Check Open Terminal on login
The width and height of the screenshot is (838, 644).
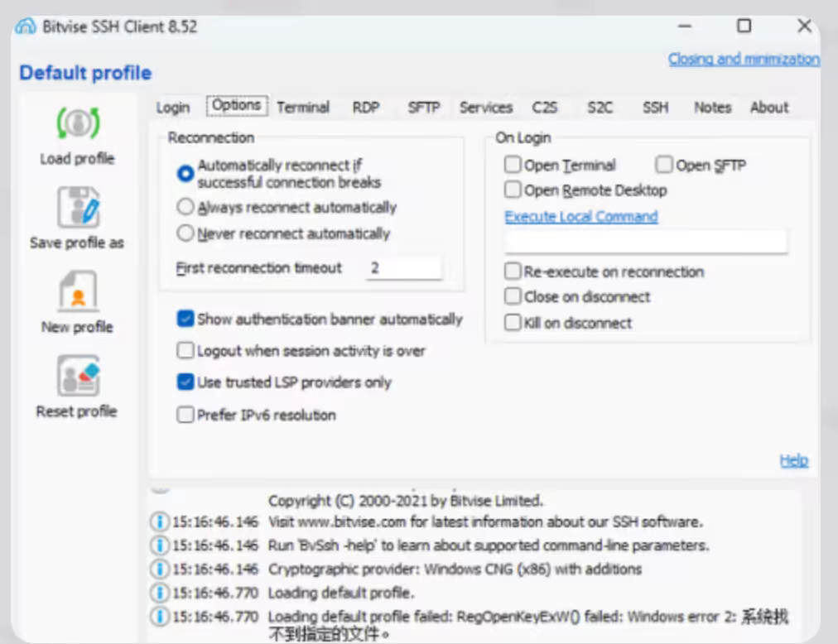point(513,165)
